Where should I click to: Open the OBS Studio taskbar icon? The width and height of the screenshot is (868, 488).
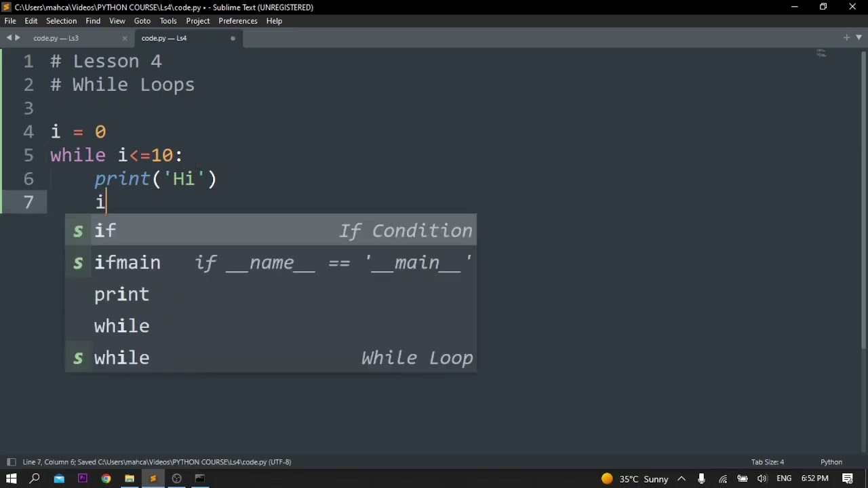177,479
